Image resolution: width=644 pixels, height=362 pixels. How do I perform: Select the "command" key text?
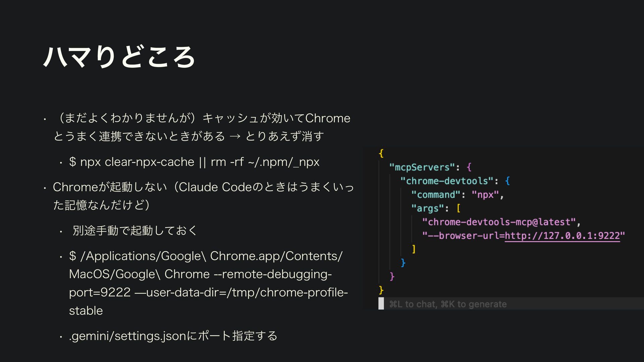pyautogui.click(x=436, y=194)
